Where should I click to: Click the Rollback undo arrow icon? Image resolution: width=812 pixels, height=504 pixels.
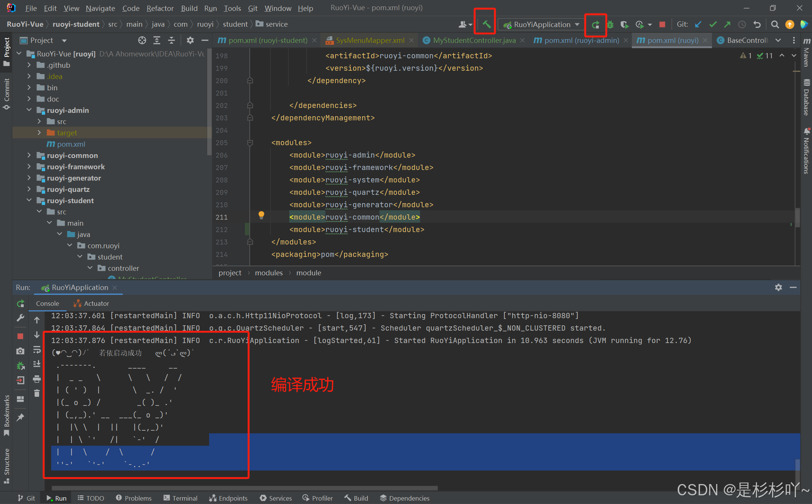[757, 25]
